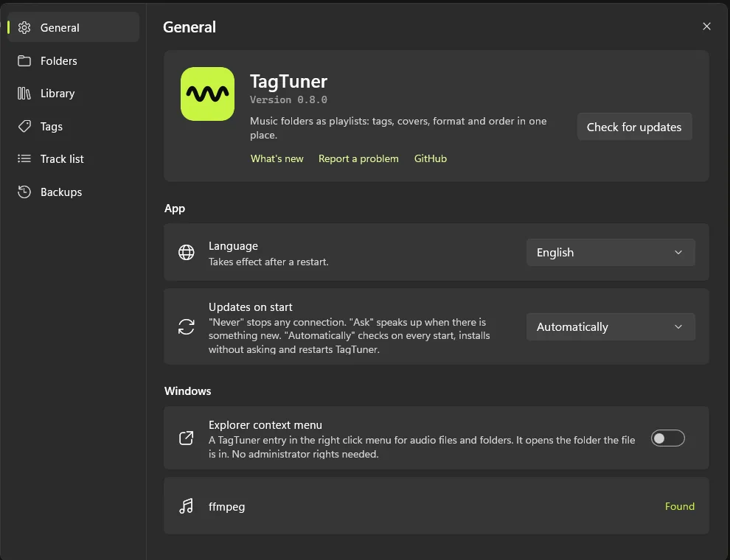This screenshot has width=730, height=560.
Task: Switch to the Folders settings page
Action: click(74, 61)
